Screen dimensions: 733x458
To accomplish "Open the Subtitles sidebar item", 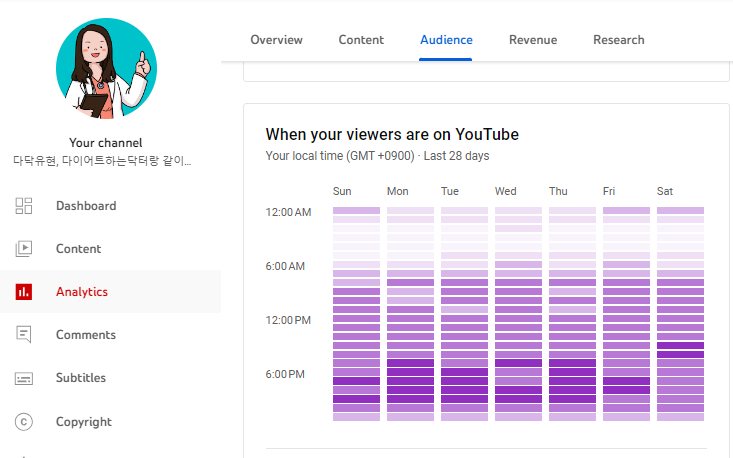I will [x=81, y=378].
